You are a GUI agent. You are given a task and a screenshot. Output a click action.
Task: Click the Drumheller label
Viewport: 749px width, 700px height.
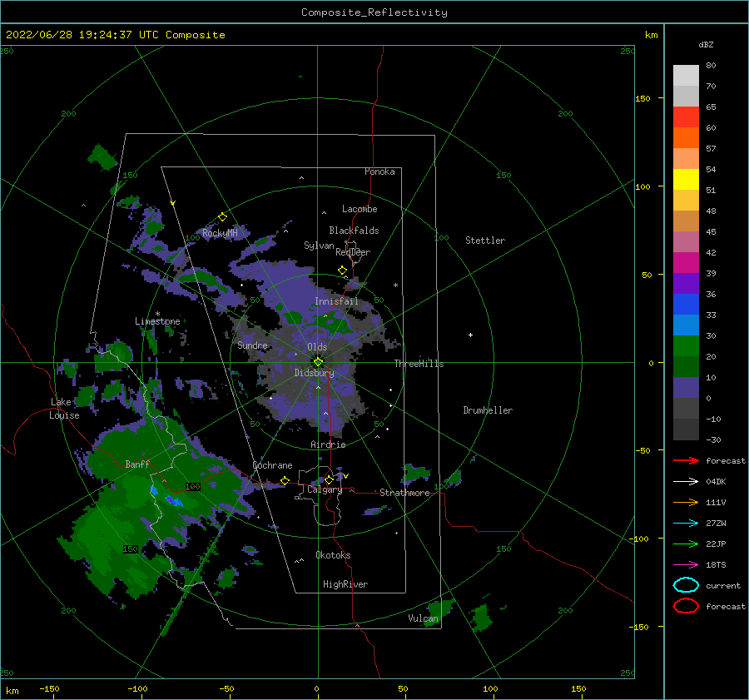coord(488,410)
